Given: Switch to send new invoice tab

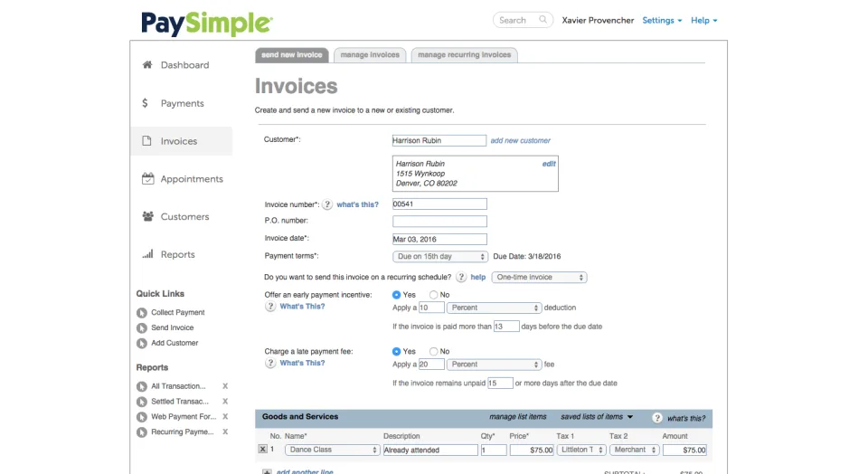Looking at the screenshot, I should [292, 55].
